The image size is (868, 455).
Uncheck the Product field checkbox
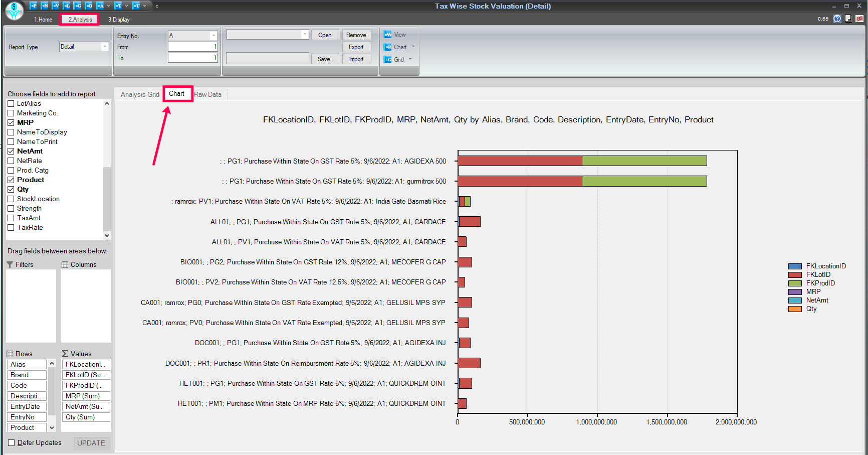pos(11,180)
